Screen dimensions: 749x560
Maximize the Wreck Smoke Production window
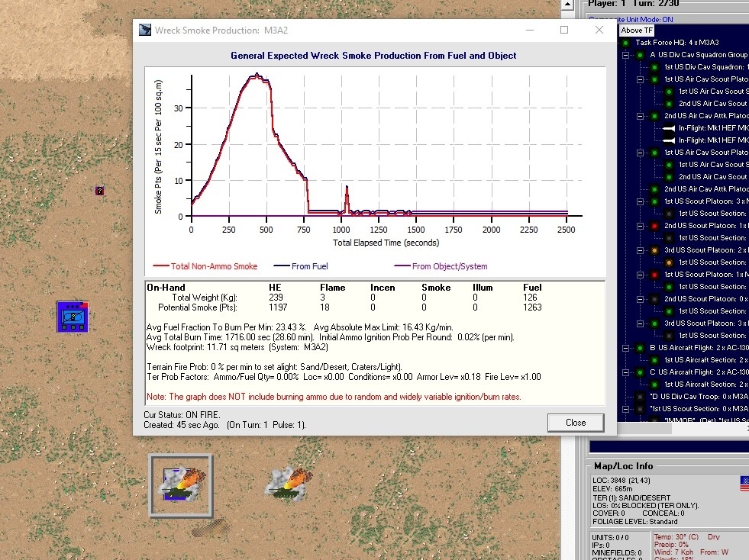point(564,30)
